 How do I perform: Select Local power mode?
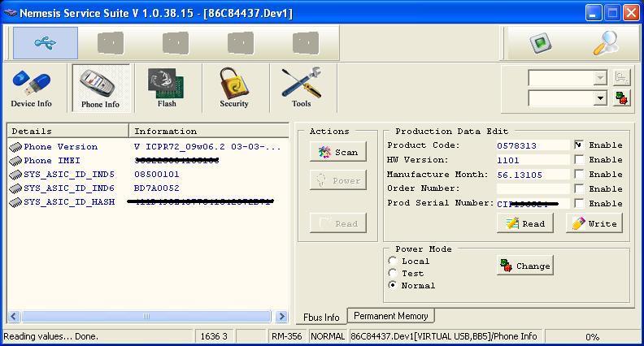[x=392, y=261]
